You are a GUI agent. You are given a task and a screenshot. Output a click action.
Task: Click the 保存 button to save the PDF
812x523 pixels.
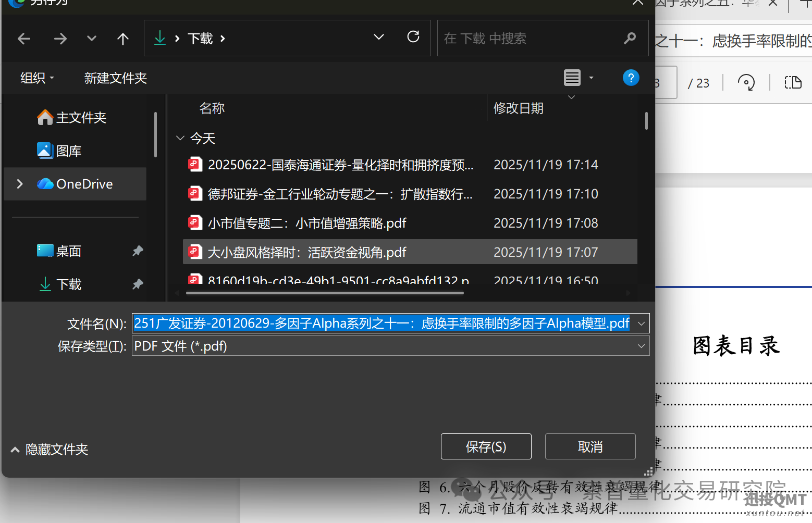(x=485, y=446)
